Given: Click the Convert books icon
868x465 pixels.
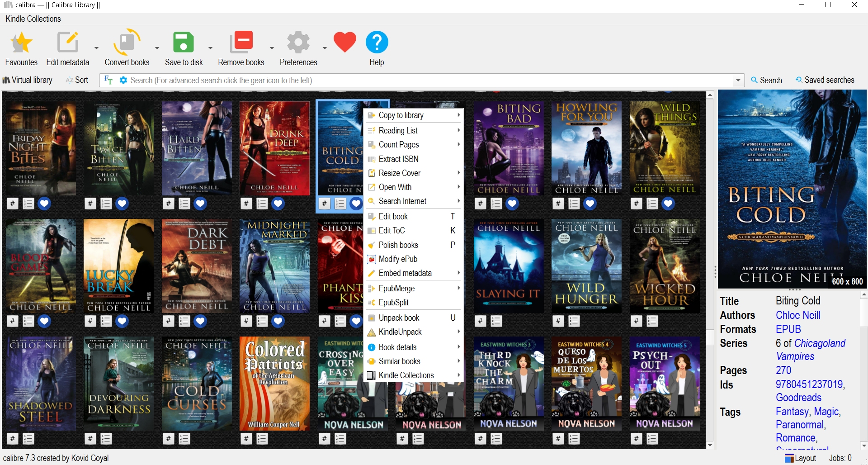Looking at the screenshot, I should point(127,43).
